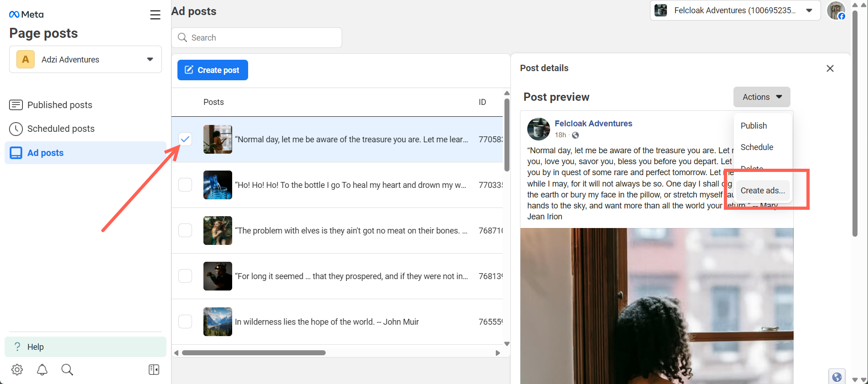
Task: Check the "Ho! Ho! Ho!" post checkbox
Action: [185, 185]
